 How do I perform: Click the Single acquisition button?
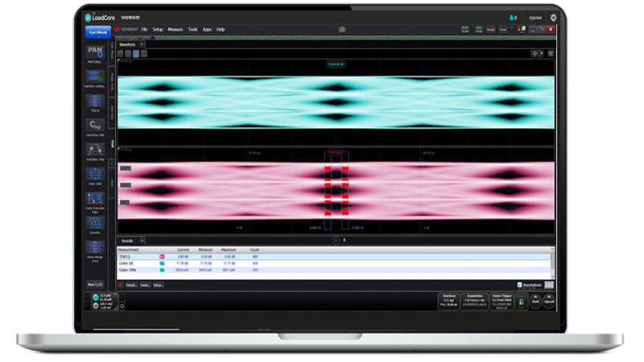tap(491, 30)
